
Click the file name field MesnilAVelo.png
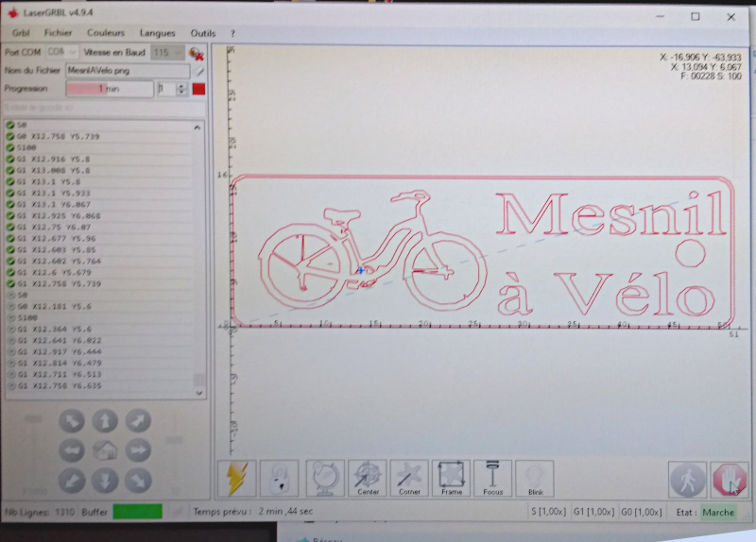[x=128, y=71]
